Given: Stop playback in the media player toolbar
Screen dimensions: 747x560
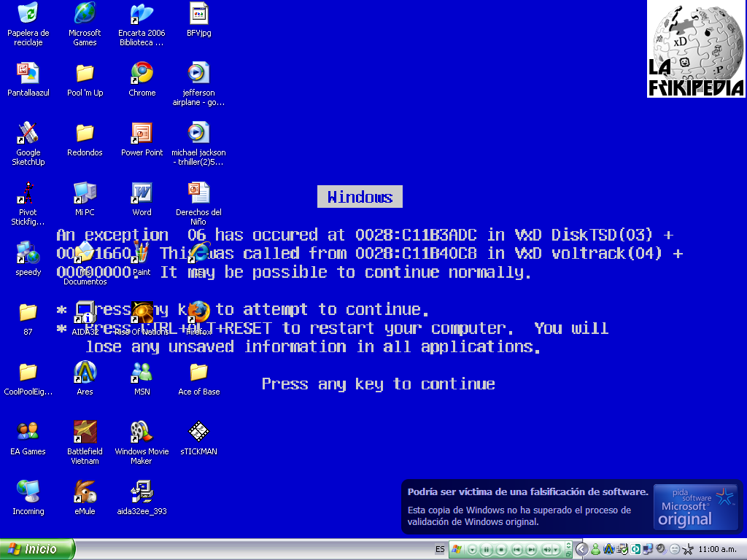Looking at the screenshot, I should tap(501, 549).
